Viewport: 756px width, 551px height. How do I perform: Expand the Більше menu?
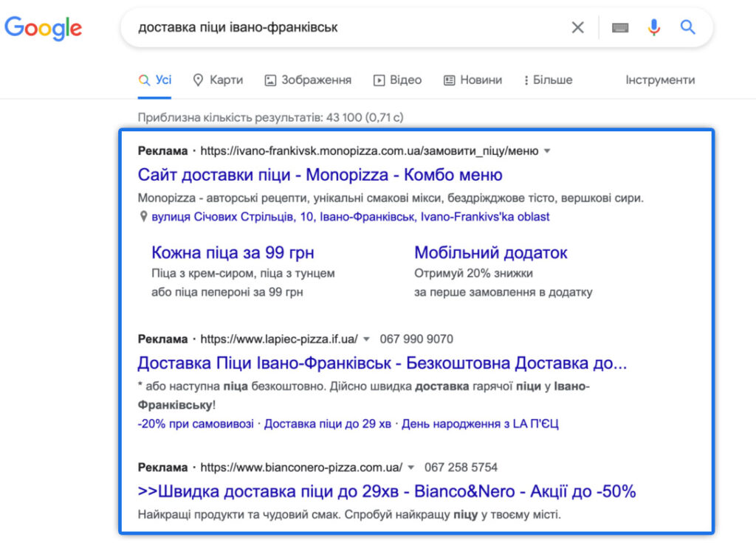549,80
